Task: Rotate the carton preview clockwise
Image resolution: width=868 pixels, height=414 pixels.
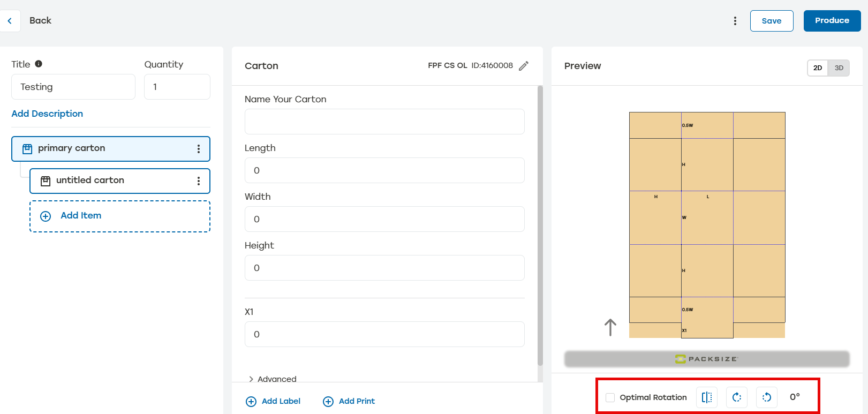Action: click(x=737, y=397)
